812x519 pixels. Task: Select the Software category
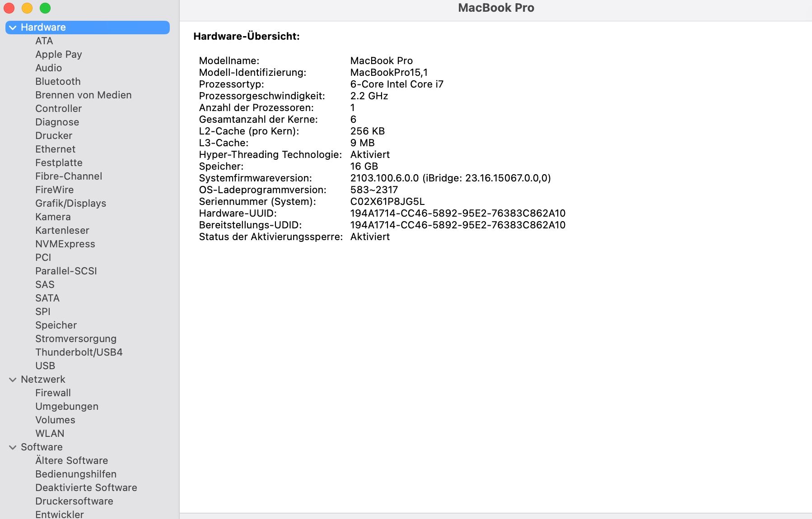[42, 447]
